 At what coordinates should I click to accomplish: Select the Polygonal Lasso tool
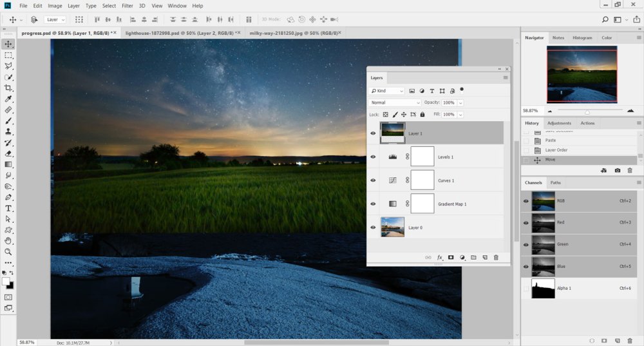point(8,66)
